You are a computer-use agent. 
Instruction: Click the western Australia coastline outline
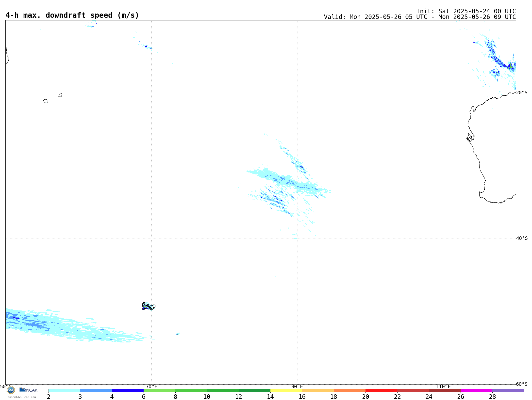(x=491, y=148)
